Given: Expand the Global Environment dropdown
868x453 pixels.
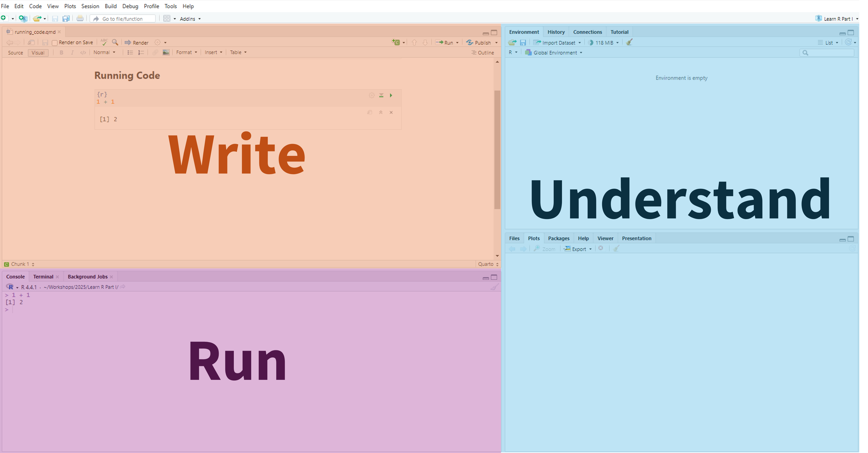Looking at the screenshot, I should click(x=555, y=53).
